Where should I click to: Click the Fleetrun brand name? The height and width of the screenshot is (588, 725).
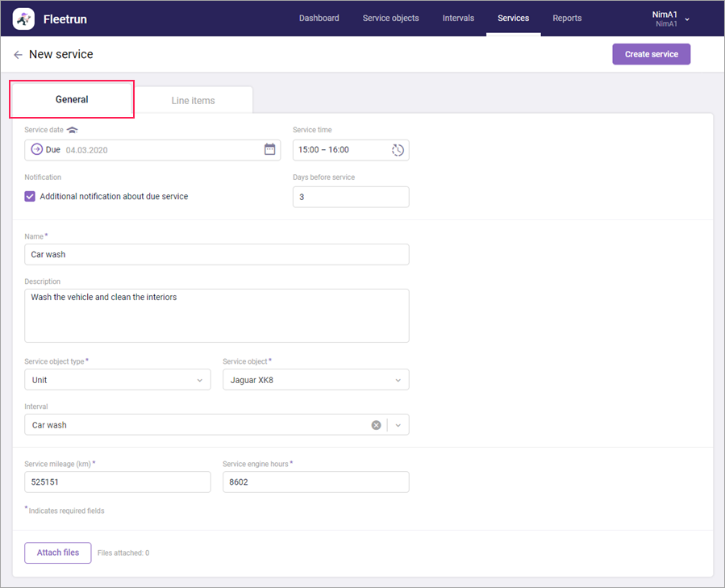pyautogui.click(x=65, y=19)
